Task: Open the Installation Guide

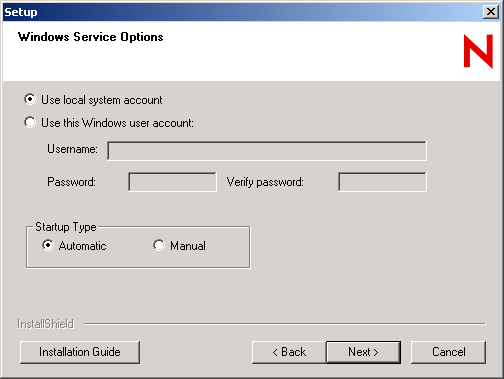Action: pyautogui.click(x=80, y=352)
